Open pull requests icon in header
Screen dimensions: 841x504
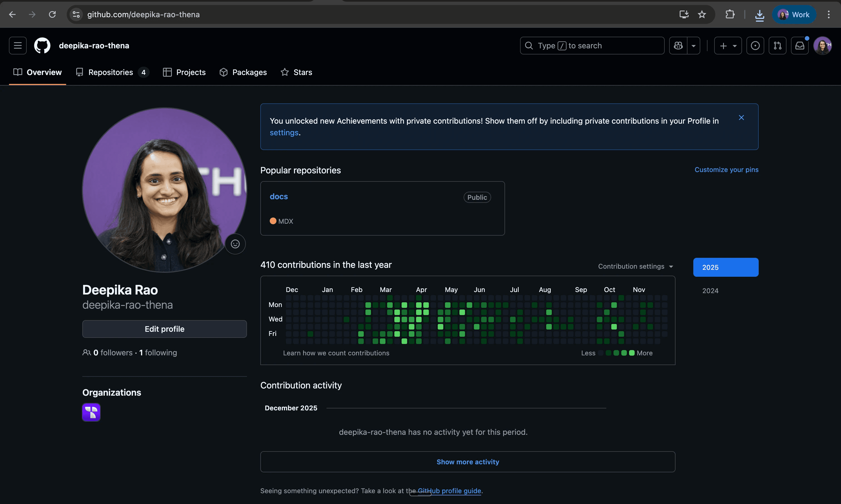click(777, 46)
